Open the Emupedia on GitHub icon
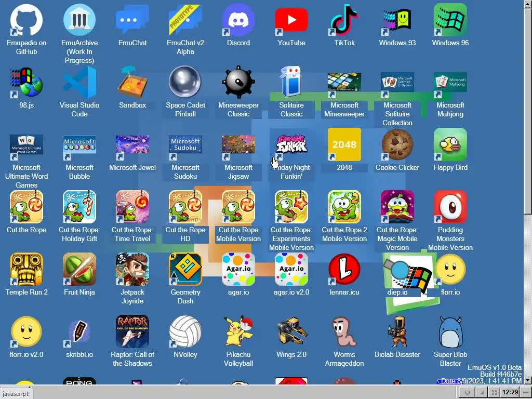 [26, 20]
